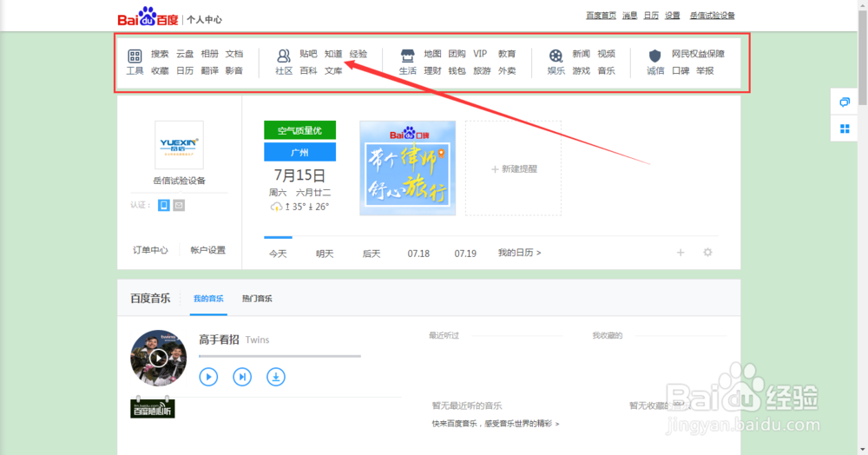Screen dimensions: 868x455
Task: Click 快来百度音乐 music promo link
Action: pos(496,424)
